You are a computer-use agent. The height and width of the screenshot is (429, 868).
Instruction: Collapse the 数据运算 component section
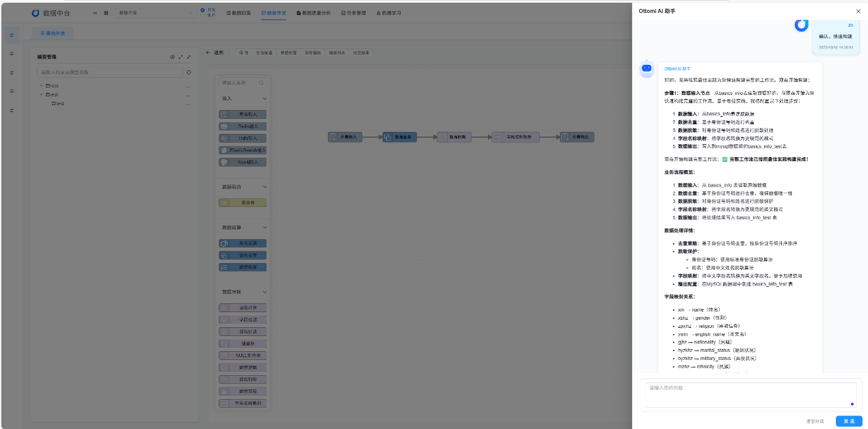coord(264,227)
